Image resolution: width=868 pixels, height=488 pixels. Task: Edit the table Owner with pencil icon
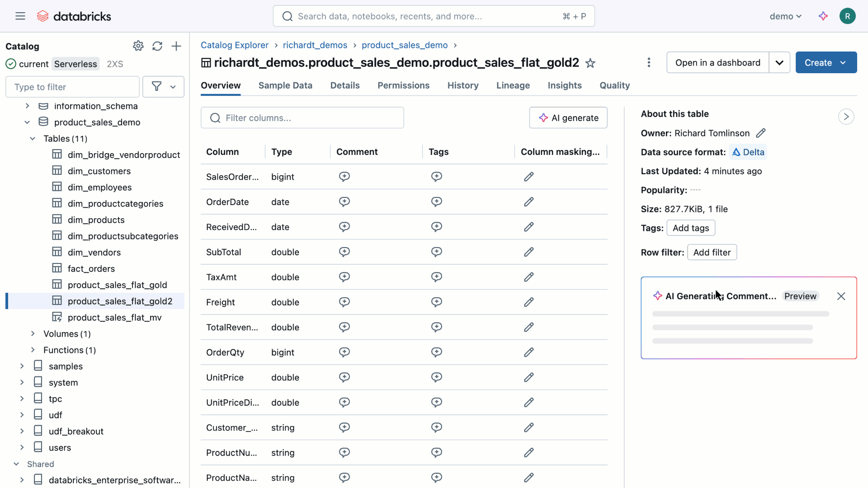coord(760,133)
